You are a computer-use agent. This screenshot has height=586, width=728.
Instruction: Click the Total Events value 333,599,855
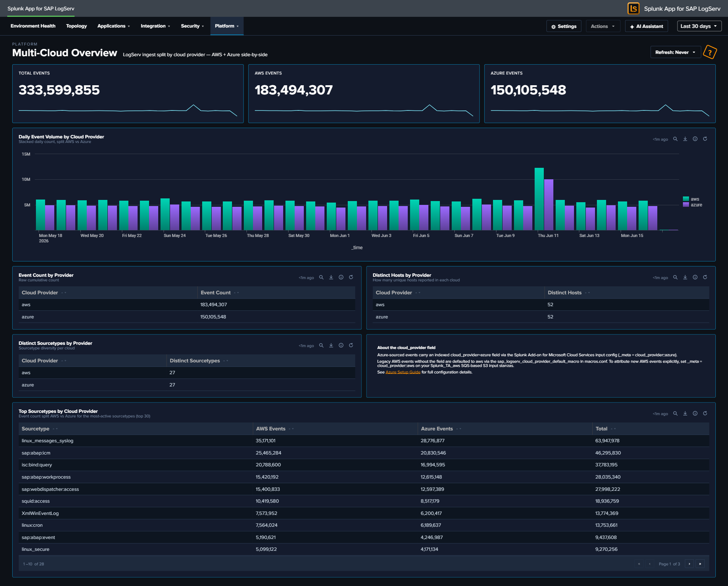[59, 90]
